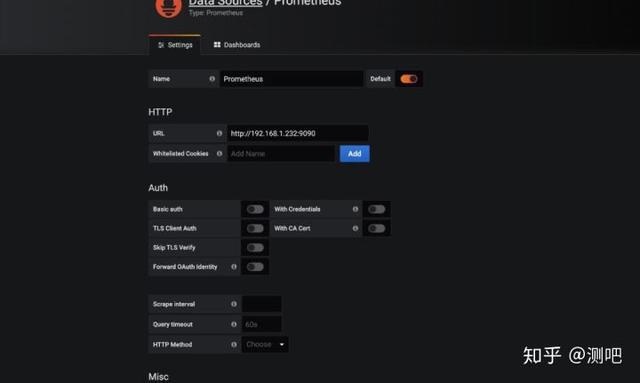Edit the URL field http://192.168.1.232:9090
The image size is (640, 383).
pos(298,133)
